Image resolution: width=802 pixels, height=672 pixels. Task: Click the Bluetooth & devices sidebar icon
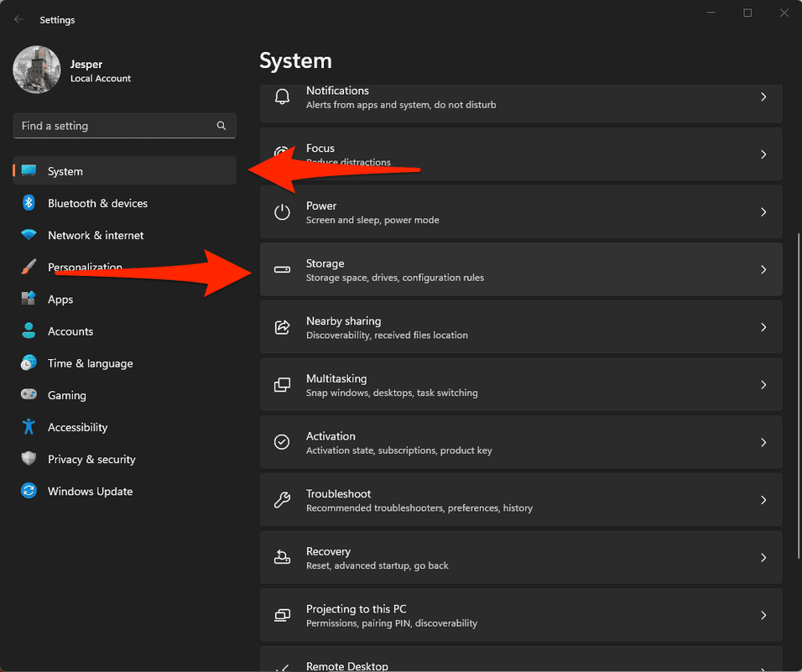tap(29, 203)
